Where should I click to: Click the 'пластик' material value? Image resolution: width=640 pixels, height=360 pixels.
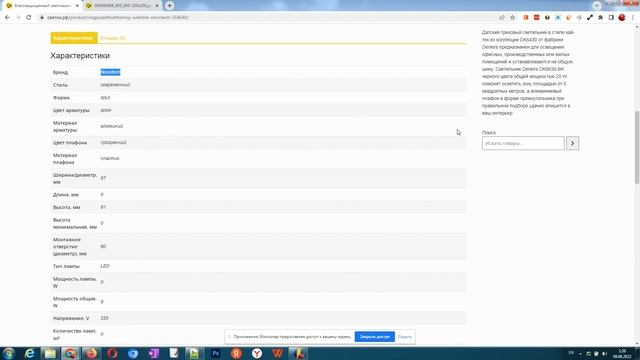click(110, 158)
